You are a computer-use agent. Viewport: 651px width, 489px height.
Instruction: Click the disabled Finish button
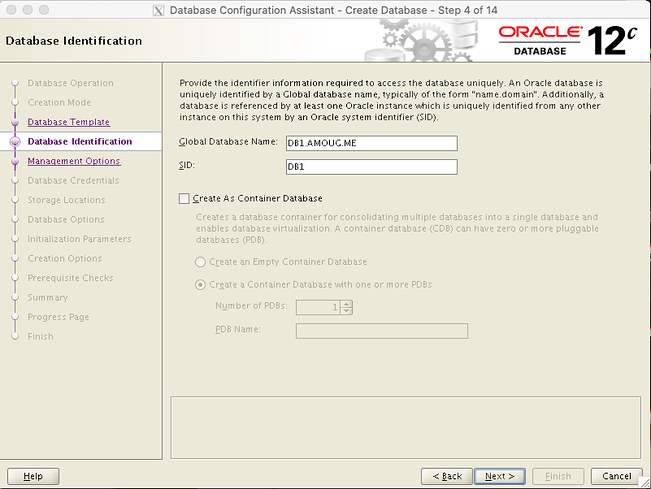tap(558, 476)
